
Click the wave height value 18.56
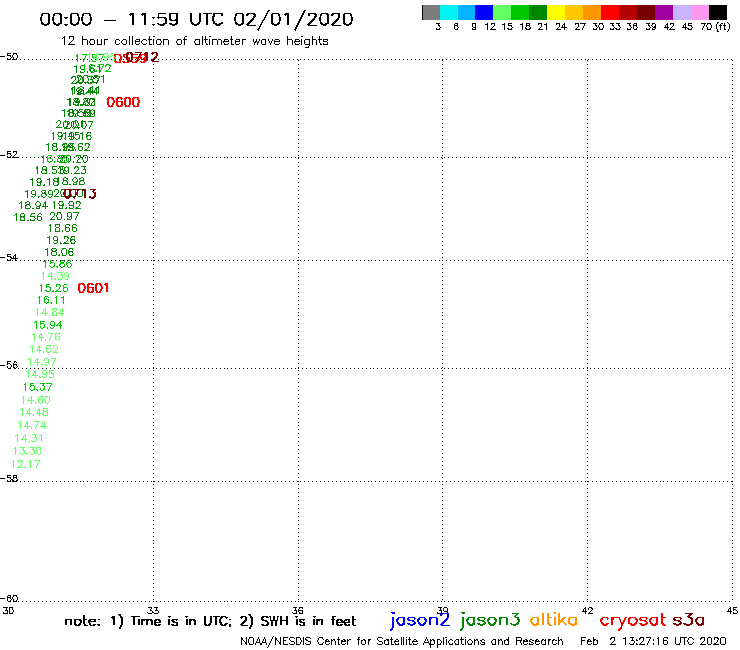(28, 217)
